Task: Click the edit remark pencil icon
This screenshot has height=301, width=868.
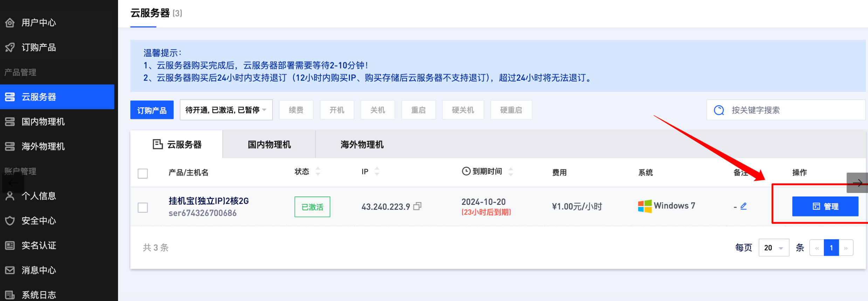Action: (743, 206)
